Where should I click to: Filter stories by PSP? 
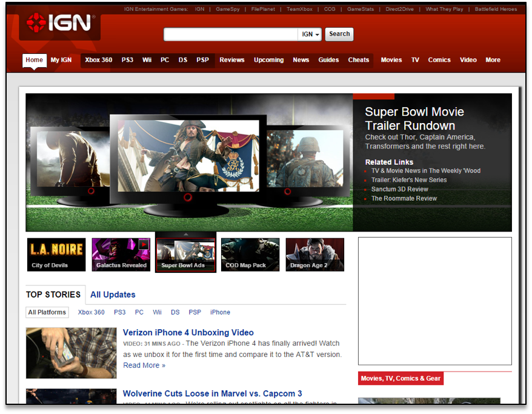coord(195,312)
